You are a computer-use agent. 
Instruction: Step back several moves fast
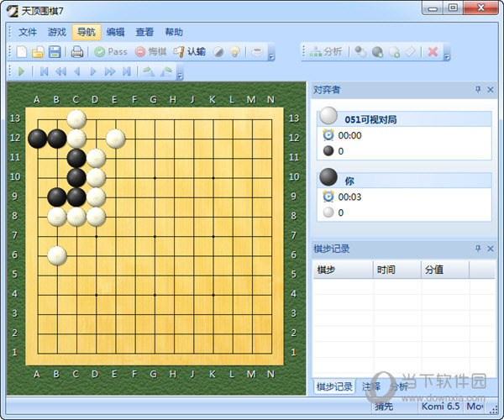(60, 71)
